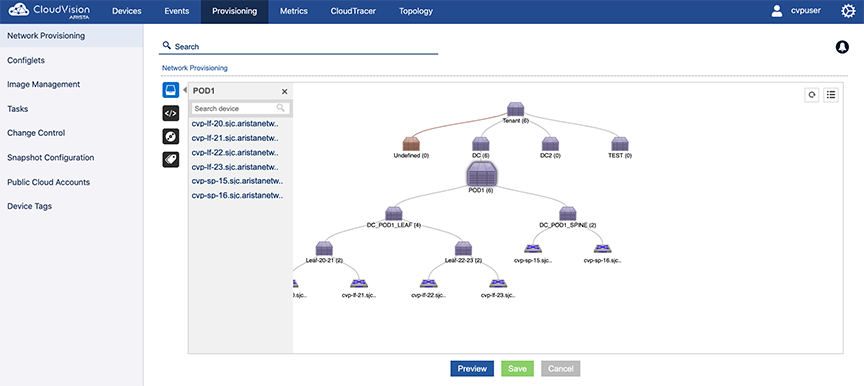Collapse the POD1 panel with arrow
Screen dimensions: 864x386
pos(185,90)
